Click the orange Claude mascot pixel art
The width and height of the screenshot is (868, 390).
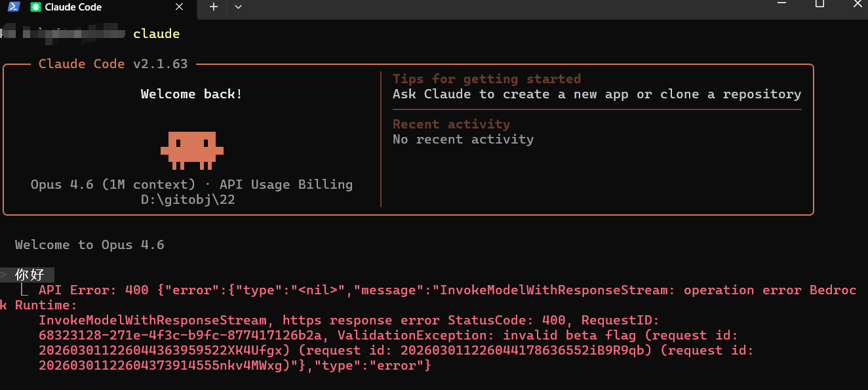click(x=192, y=147)
